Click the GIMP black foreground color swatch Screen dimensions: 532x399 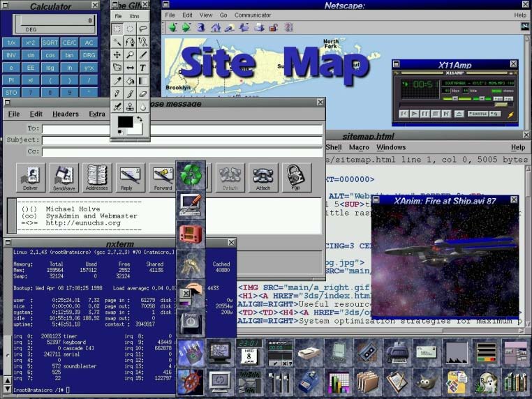tap(125, 122)
